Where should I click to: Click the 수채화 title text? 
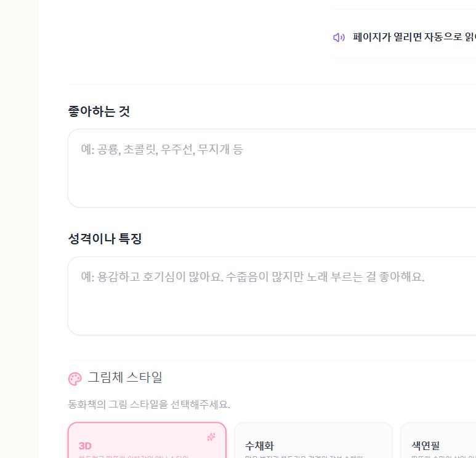pyautogui.click(x=259, y=446)
